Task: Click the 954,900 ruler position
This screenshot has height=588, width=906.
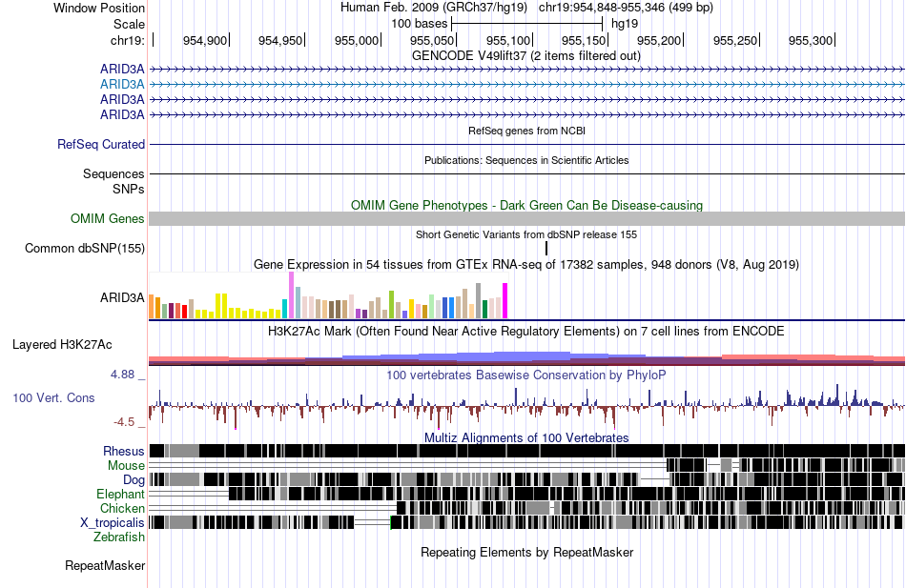Action: 205,40
